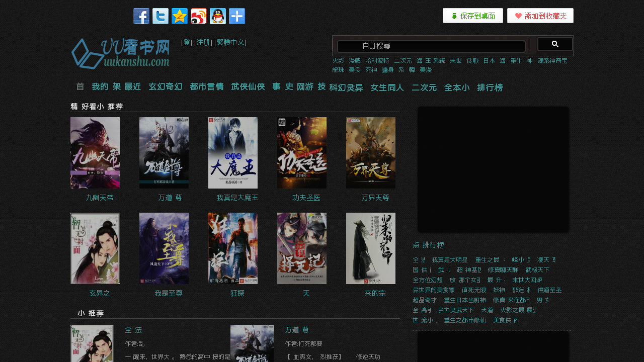
Task: Open 武极天下 in ranking list
Action: coord(537,270)
